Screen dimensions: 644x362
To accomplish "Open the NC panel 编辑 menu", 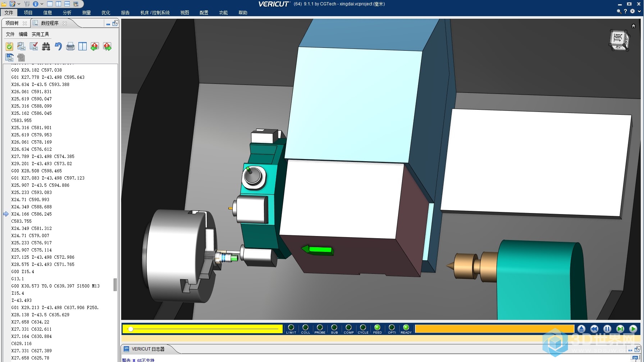I will click(x=23, y=34).
